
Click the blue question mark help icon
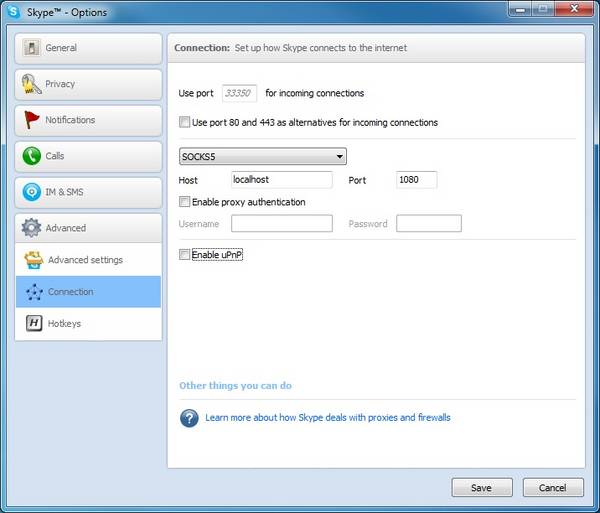[189, 418]
